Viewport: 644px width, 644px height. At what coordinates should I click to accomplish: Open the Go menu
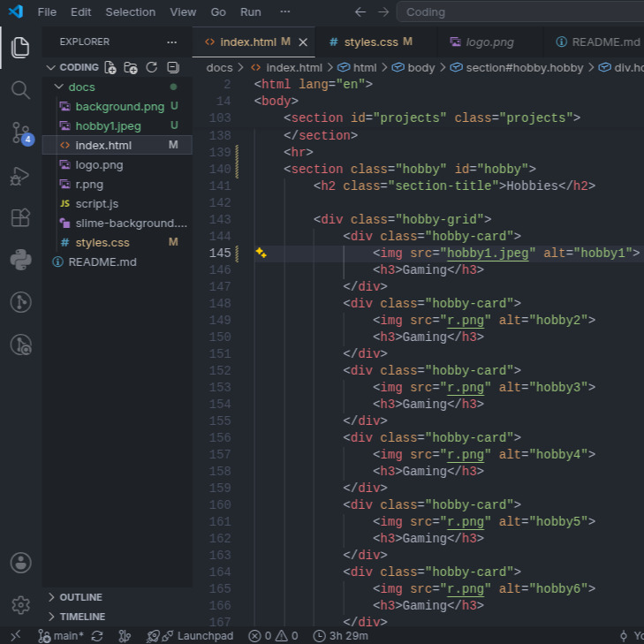click(x=218, y=11)
